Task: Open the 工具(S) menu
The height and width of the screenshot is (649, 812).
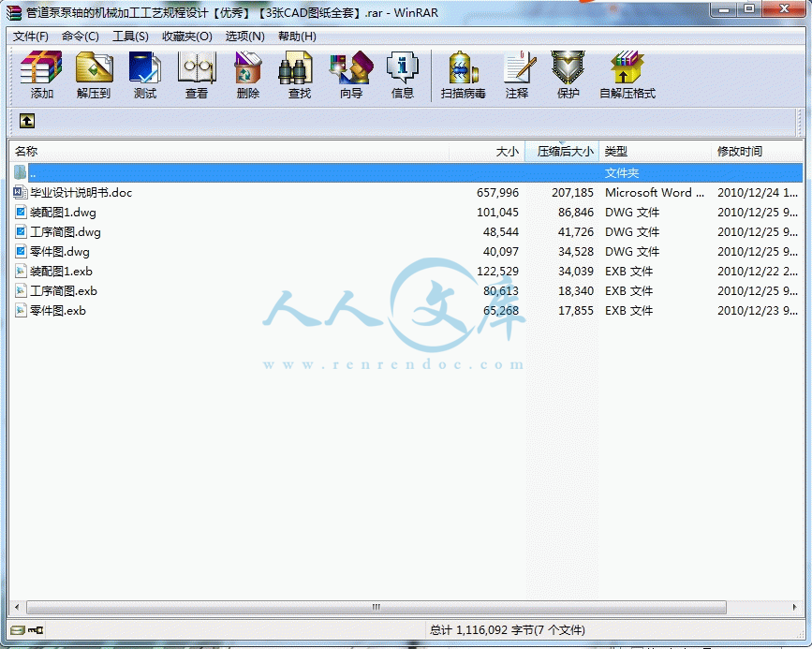Action: point(130,37)
